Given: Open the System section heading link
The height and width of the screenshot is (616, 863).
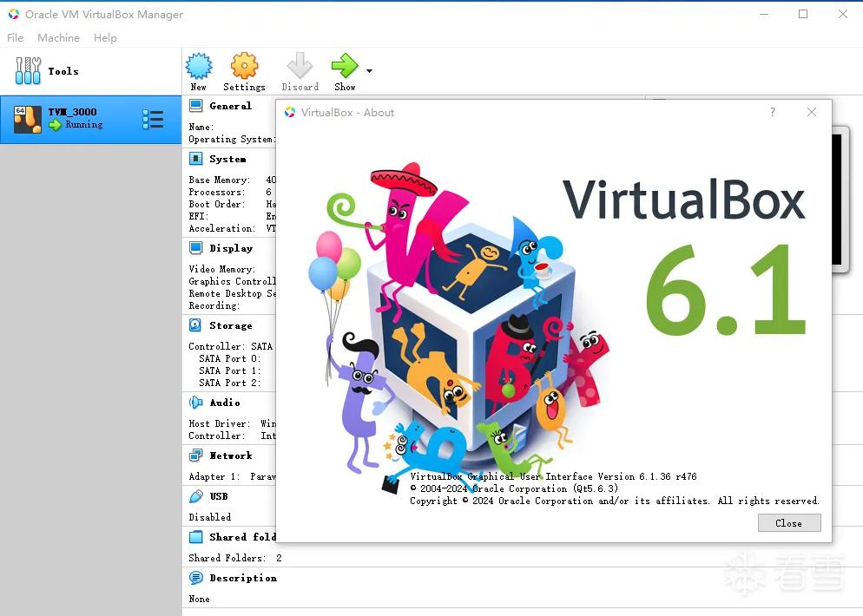Looking at the screenshot, I should click(x=227, y=159).
